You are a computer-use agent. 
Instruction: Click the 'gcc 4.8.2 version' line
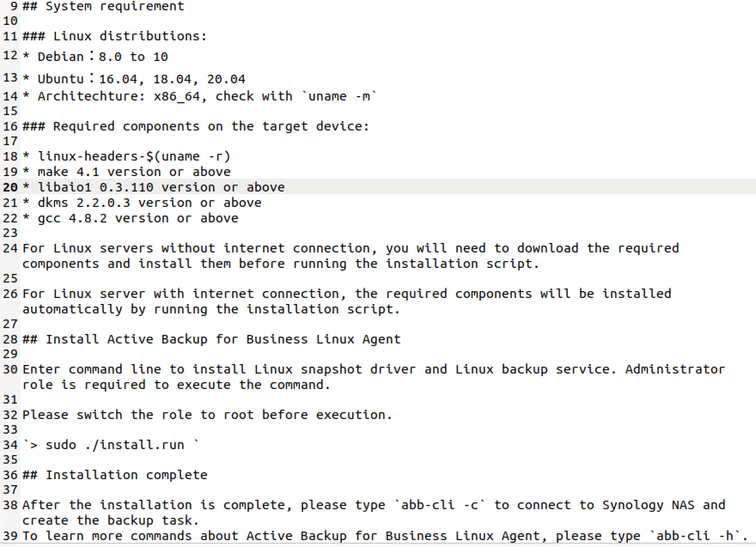point(131,218)
